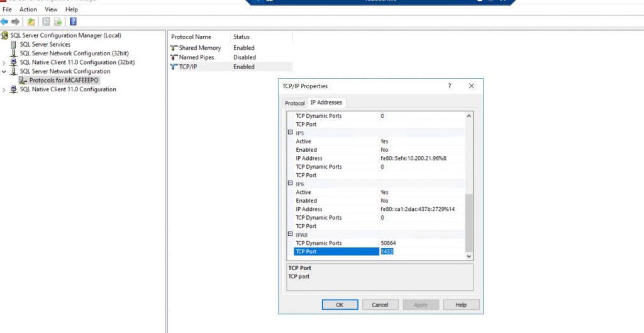644x333 pixels.
Task: Open the File menu
Action: point(7,9)
